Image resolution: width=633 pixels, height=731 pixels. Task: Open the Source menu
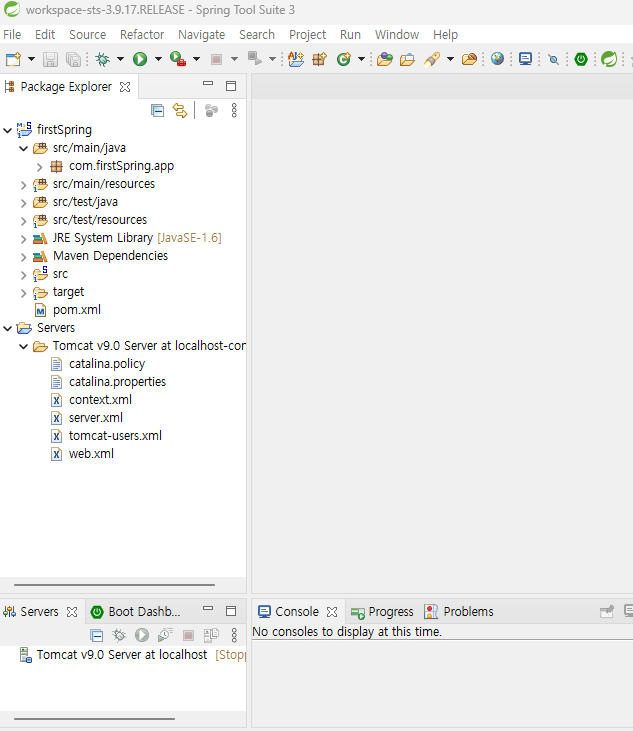88,34
